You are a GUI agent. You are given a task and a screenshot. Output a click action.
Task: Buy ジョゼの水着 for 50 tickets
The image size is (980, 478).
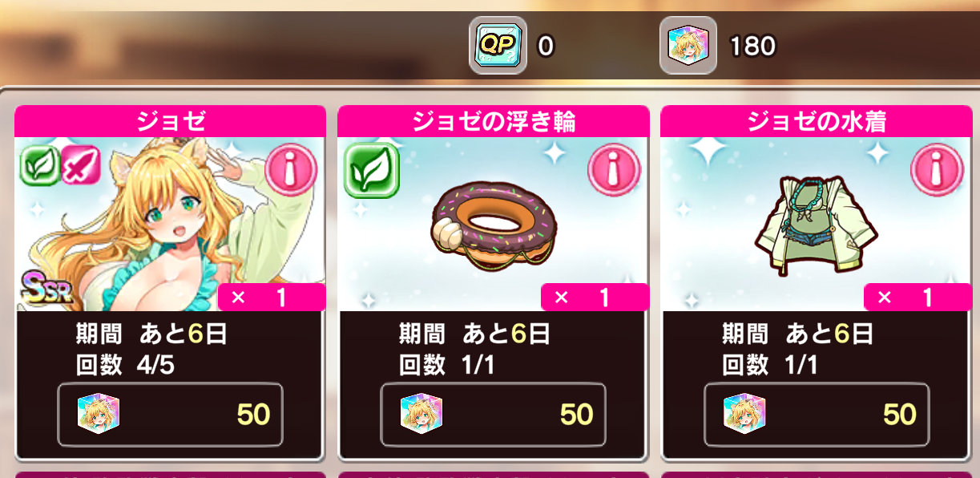pyautogui.click(x=817, y=414)
